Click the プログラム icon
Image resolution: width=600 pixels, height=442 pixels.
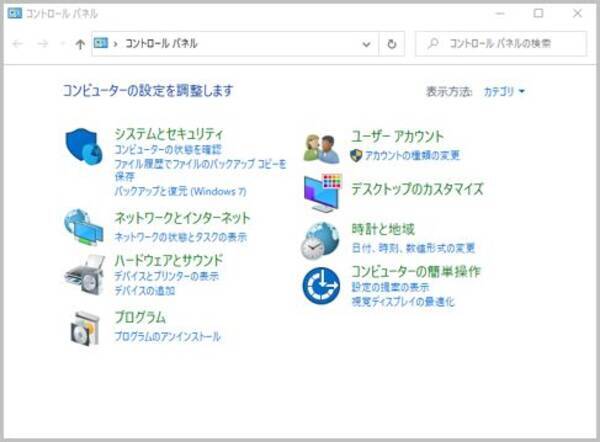coord(83,327)
